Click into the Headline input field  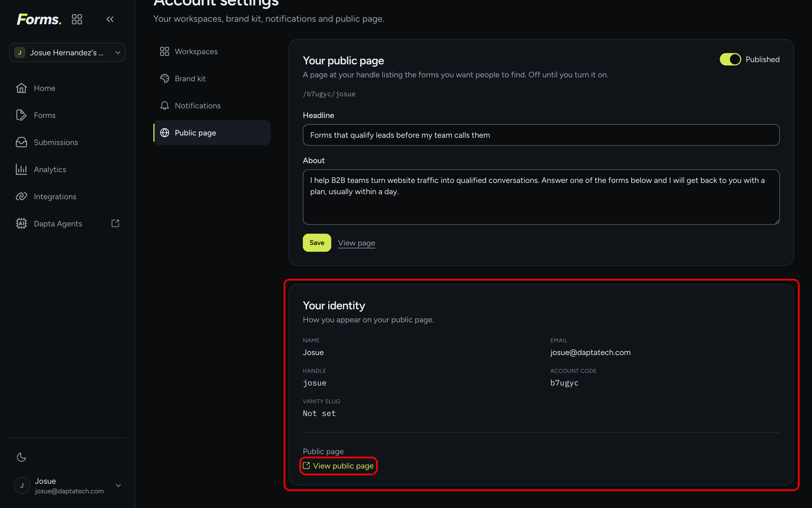541,135
